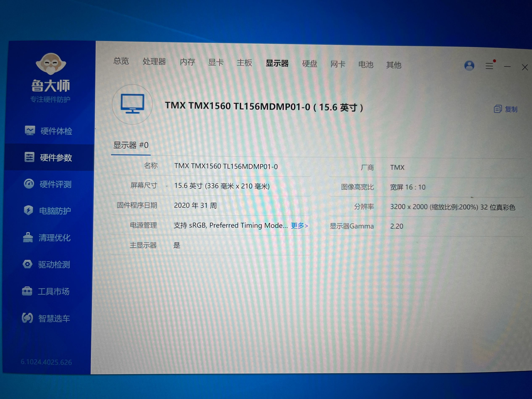
Task: Click the 厂商 value TMX
Action: [397, 168]
